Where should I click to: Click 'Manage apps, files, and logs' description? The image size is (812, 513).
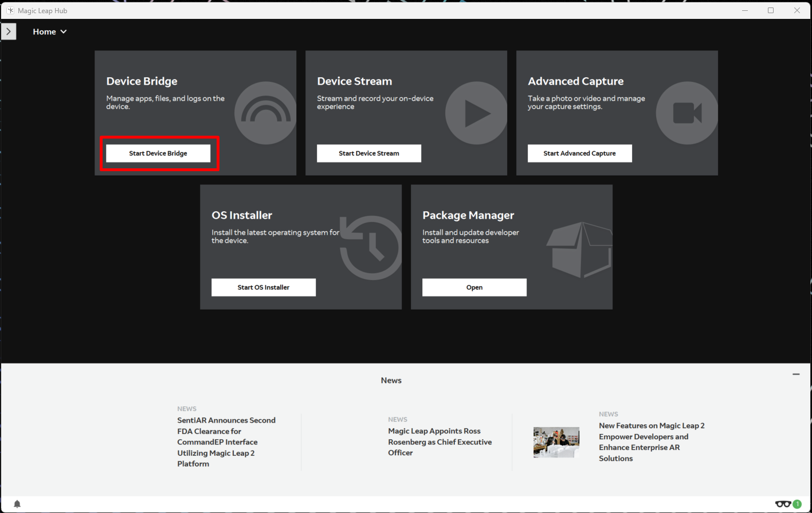[166, 102]
